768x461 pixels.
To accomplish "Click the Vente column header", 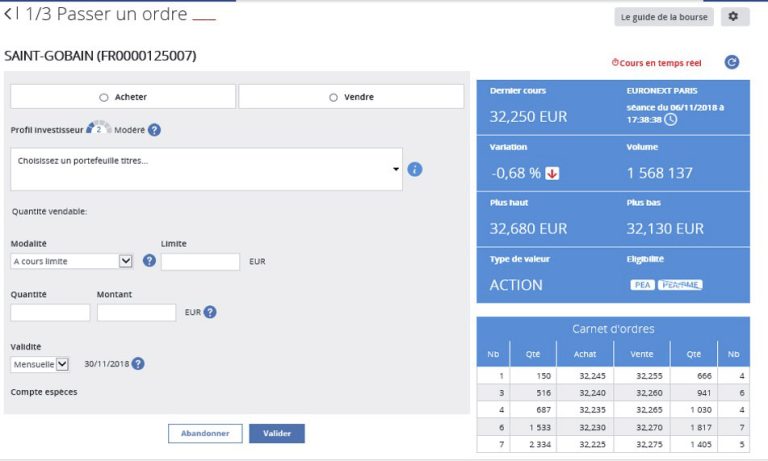I will [x=642, y=354].
